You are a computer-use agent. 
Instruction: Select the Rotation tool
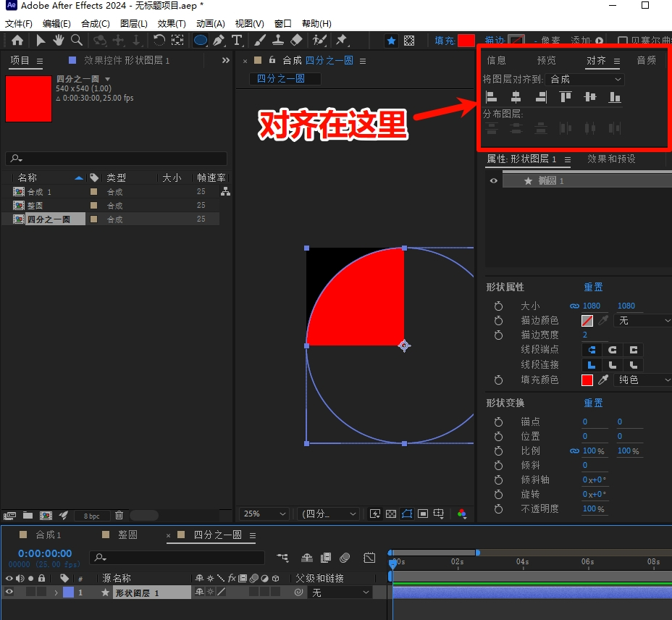pyautogui.click(x=159, y=41)
